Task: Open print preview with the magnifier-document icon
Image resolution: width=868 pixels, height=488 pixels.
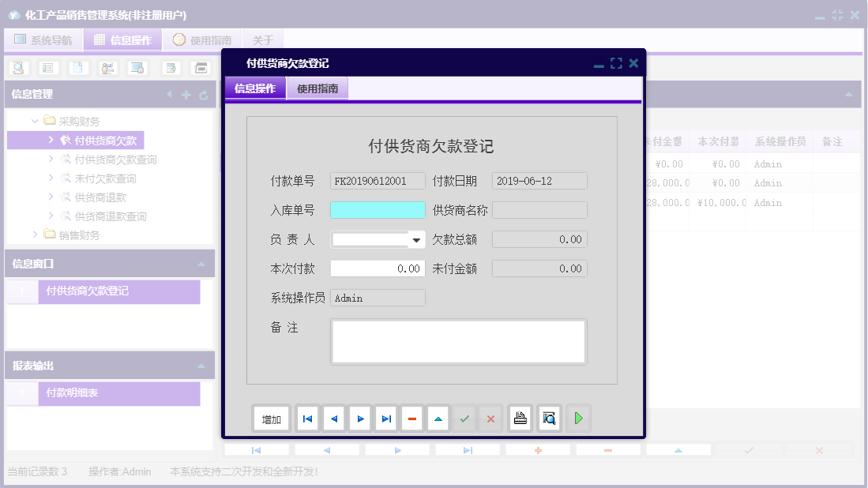Action: (x=548, y=419)
